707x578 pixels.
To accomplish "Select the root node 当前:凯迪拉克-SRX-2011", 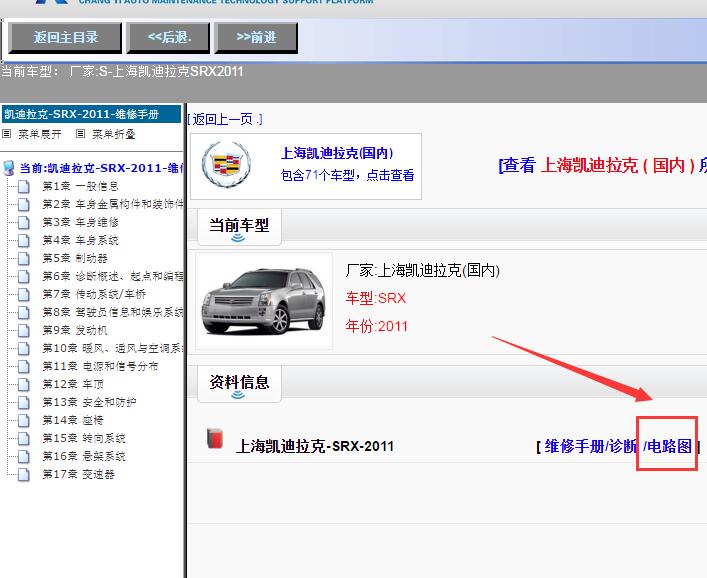I will [x=101, y=168].
